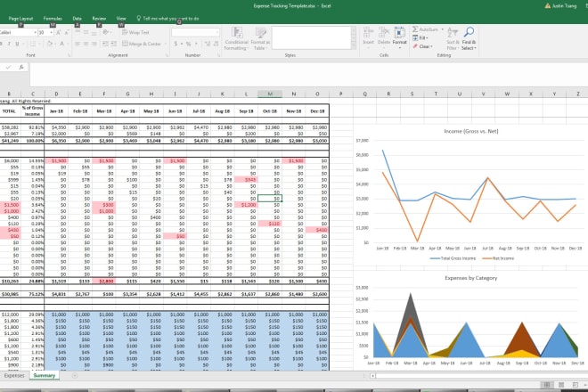
Task: Open the font name dropdown
Action: pos(36,33)
